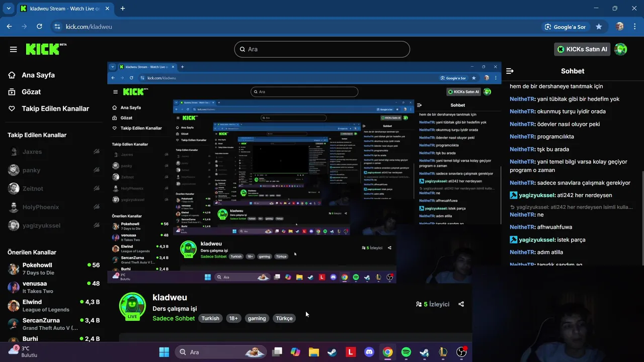Collapse the Sohbet chat panel
The image size is (644, 362).
[x=510, y=71]
